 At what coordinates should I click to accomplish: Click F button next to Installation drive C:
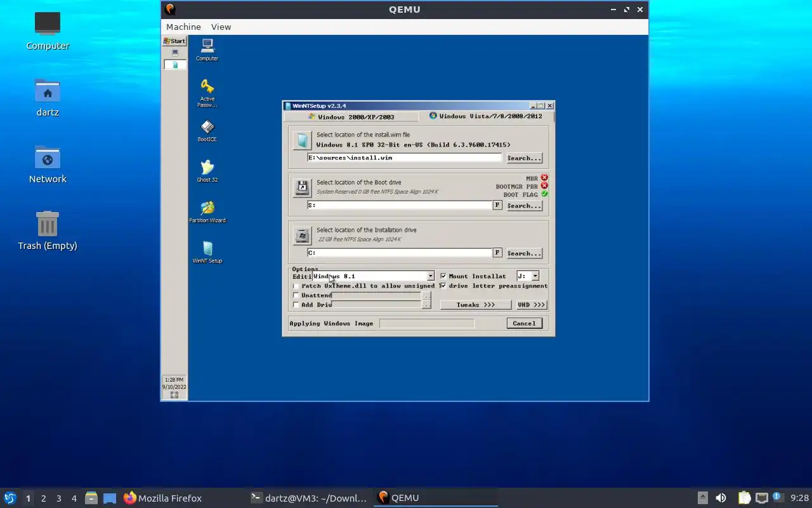pyautogui.click(x=497, y=253)
